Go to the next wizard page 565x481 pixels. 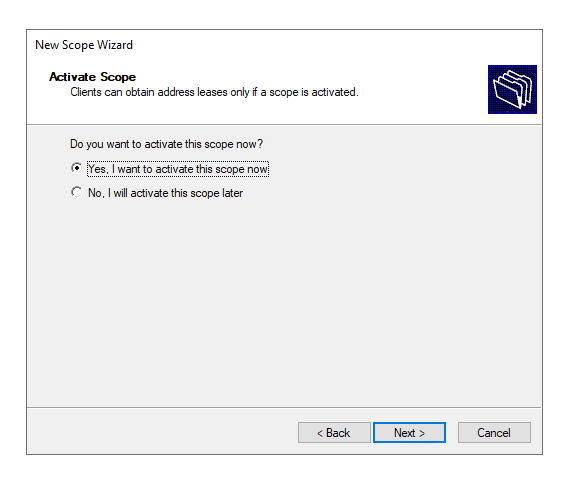coord(409,432)
